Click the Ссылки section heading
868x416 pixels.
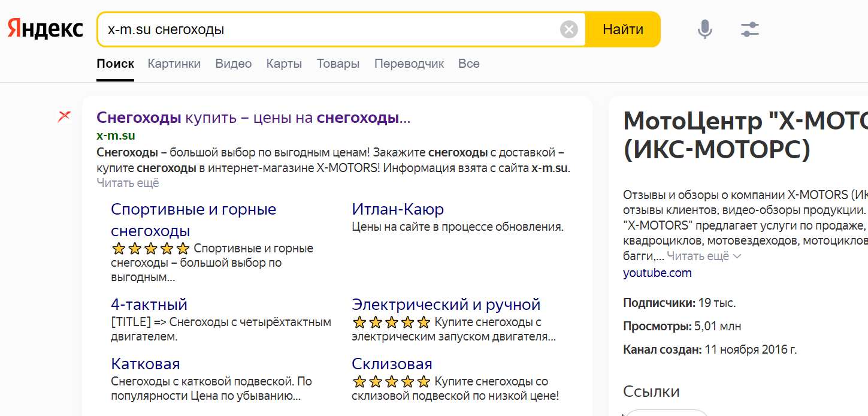(x=651, y=391)
